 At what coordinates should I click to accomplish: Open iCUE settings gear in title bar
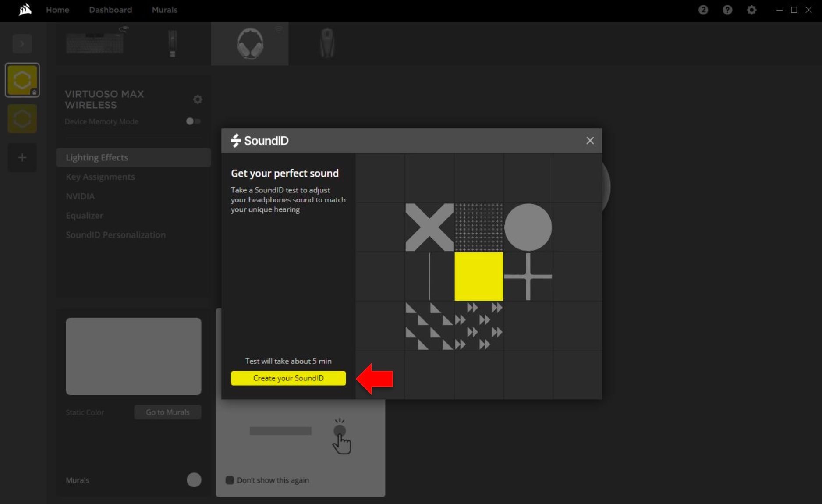751,10
